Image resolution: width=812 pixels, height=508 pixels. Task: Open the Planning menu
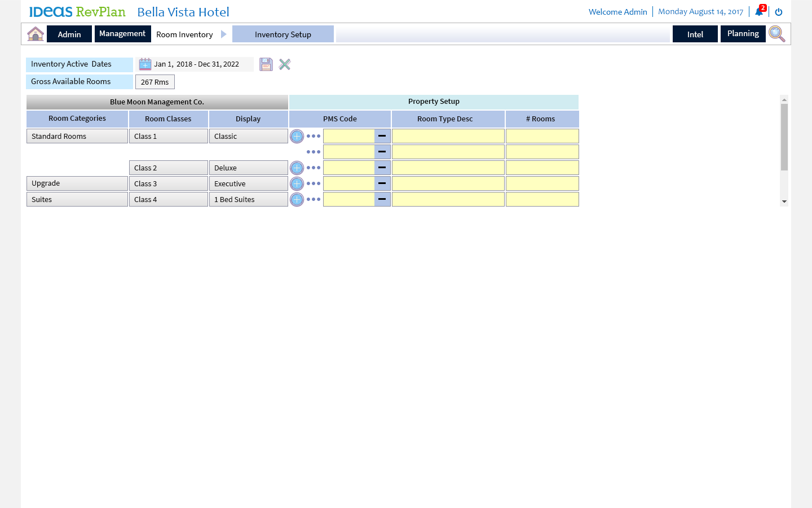(x=743, y=34)
